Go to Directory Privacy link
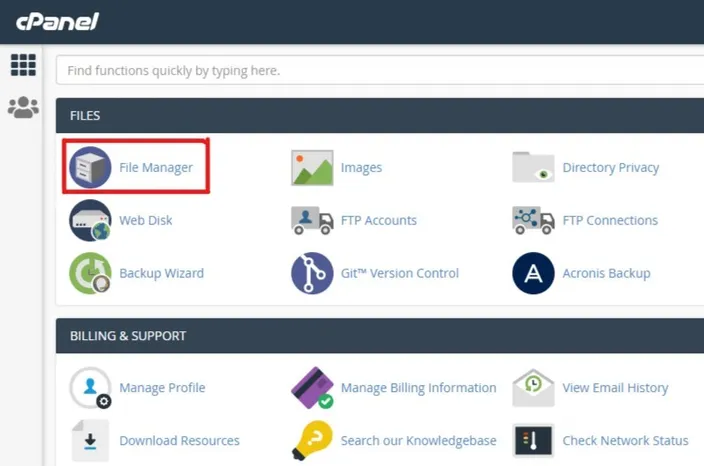This screenshot has height=466, width=704. tap(611, 167)
